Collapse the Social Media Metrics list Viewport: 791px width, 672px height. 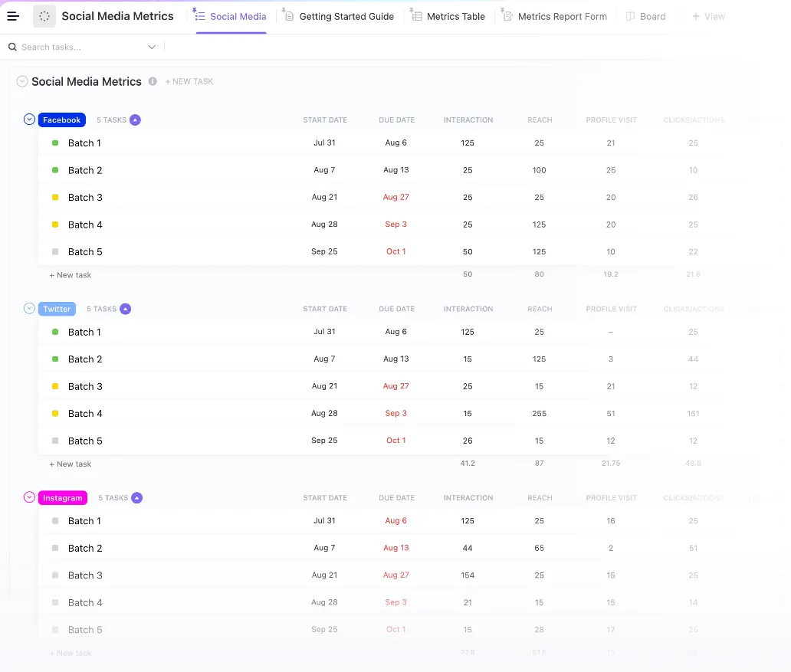coord(22,81)
